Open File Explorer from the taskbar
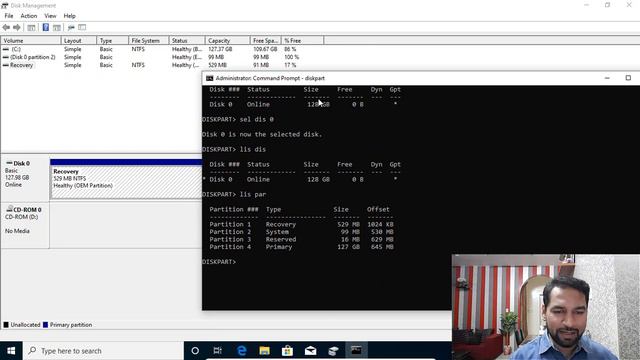The image size is (640, 360). click(x=264, y=351)
